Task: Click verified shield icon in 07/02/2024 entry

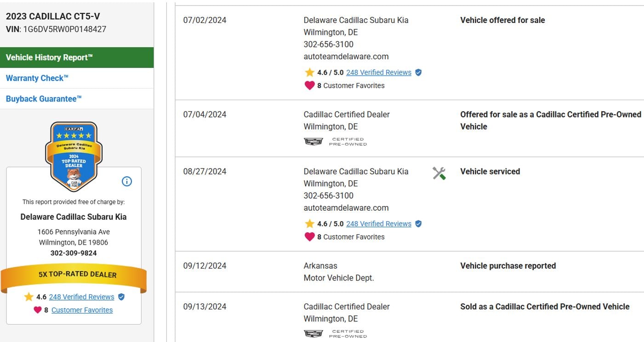Action: [x=418, y=73]
